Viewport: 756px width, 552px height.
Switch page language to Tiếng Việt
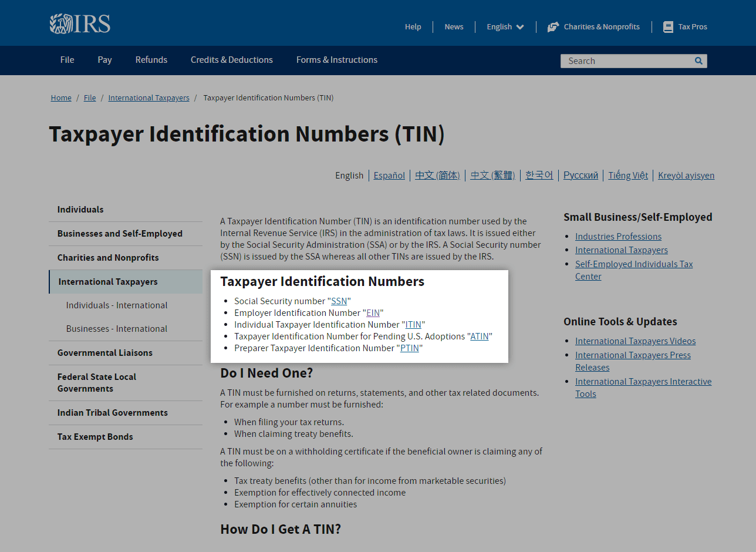628,175
